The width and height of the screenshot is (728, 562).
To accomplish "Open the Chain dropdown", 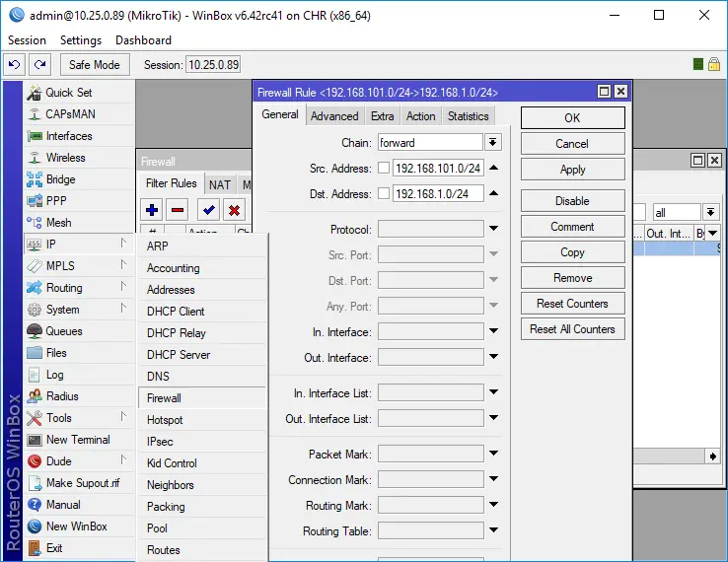I will pyautogui.click(x=492, y=142).
